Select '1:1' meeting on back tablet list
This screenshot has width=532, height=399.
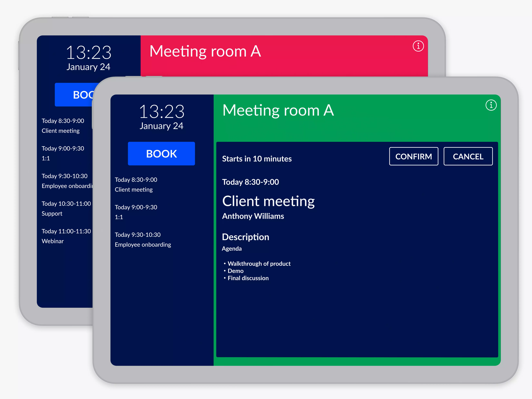[46, 158]
